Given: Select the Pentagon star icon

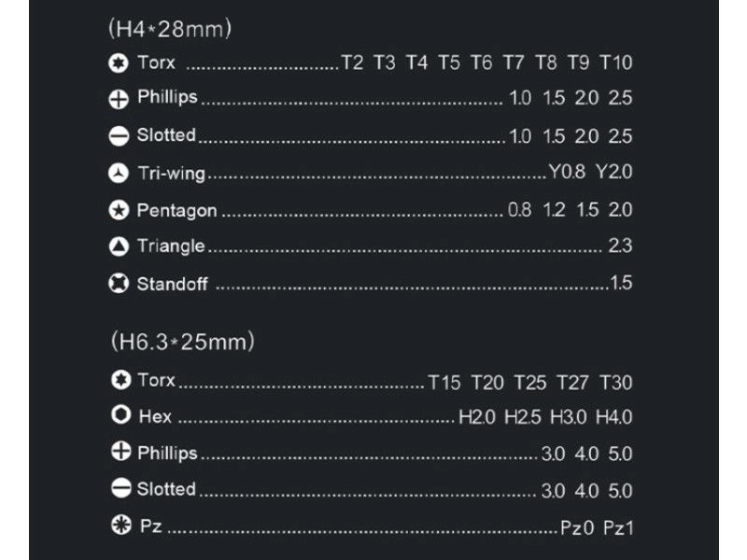Looking at the screenshot, I should (119, 210).
